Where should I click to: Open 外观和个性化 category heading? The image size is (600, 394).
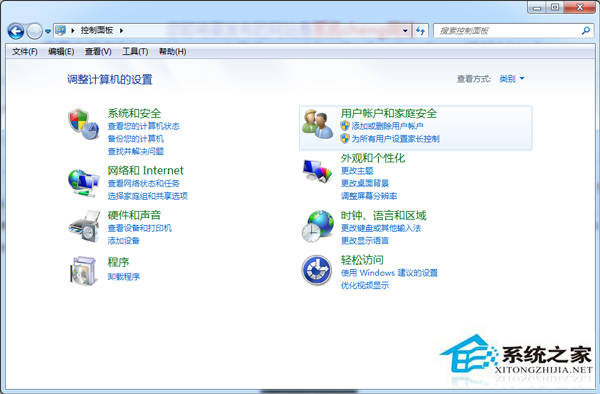tap(373, 158)
